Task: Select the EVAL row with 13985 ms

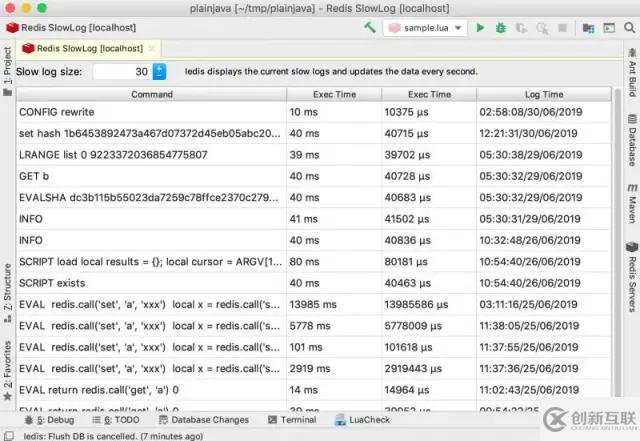Action: tap(314, 304)
